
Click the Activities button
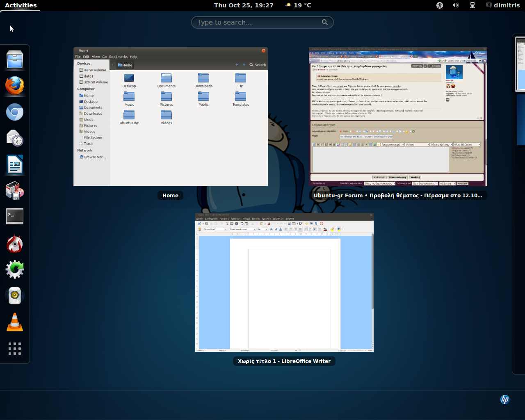21,5
